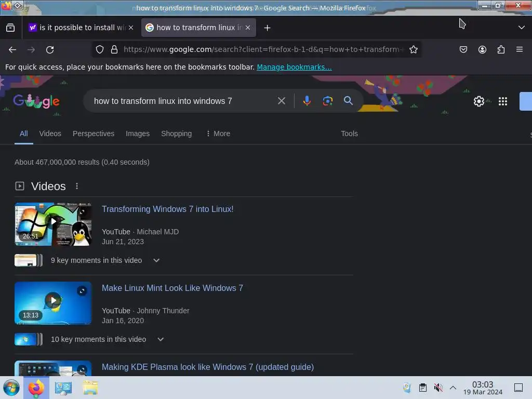Close the Google search tab

point(248,28)
